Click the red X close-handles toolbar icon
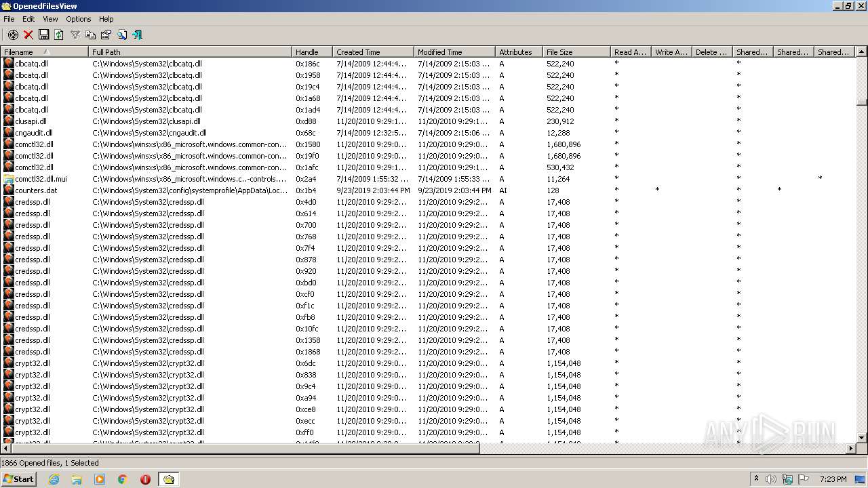 [28, 35]
